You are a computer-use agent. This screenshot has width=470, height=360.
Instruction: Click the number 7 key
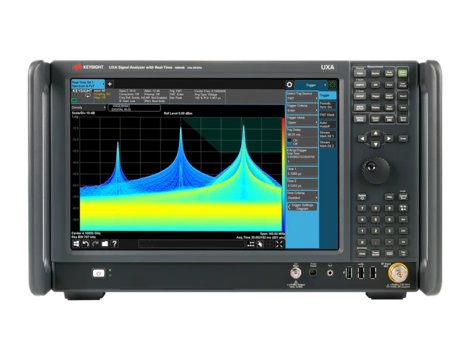[x=362, y=208]
